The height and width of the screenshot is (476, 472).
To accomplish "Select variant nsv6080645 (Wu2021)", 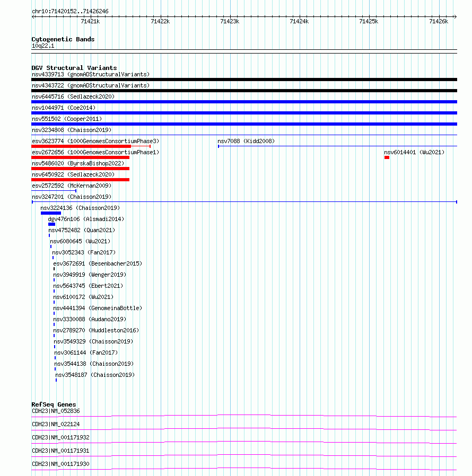I will [x=80, y=241].
